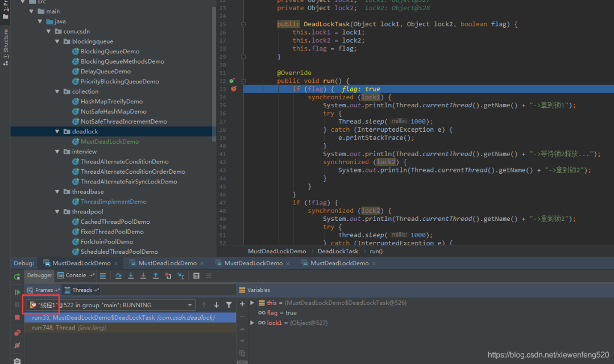The height and width of the screenshot is (364, 614).
Task: Collapse the deadlock package folder
Action: (x=57, y=132)
